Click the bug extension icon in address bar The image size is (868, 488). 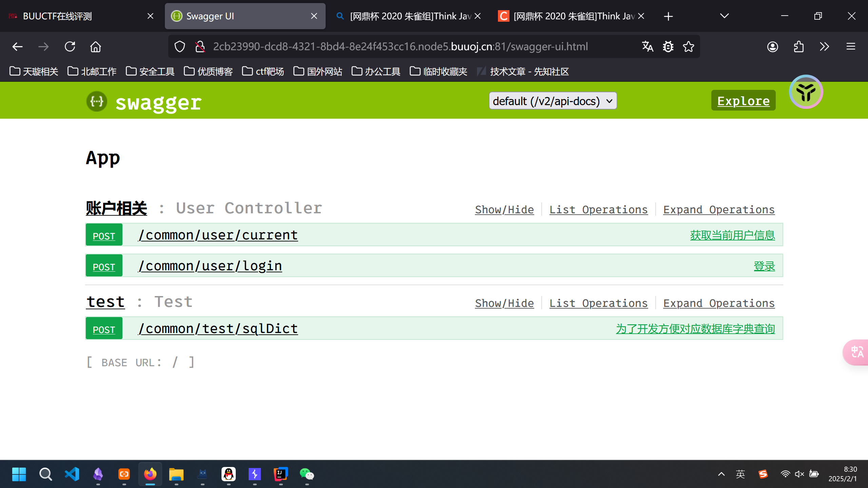point(668,46)
